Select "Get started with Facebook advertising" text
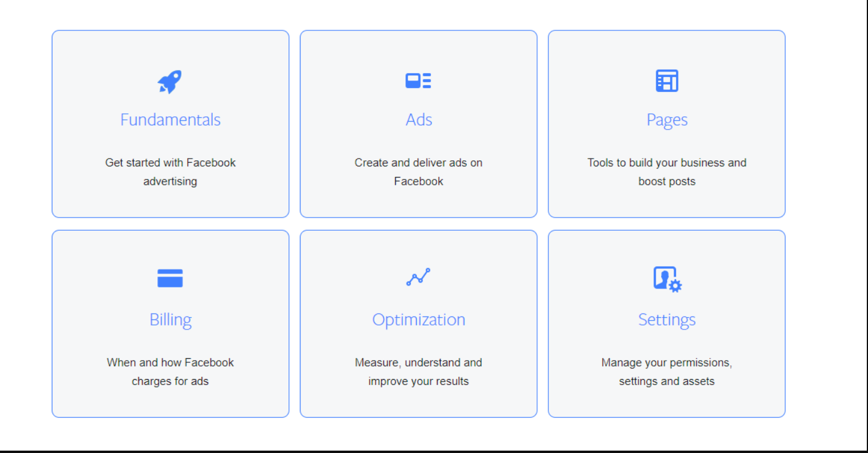 tap(170, 172)
